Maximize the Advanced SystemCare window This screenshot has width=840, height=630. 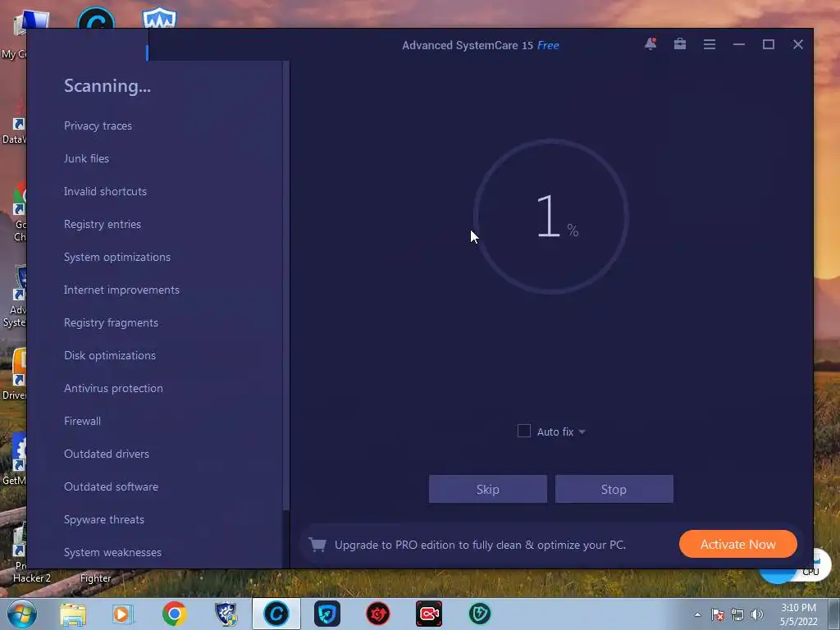coord(768,44)
